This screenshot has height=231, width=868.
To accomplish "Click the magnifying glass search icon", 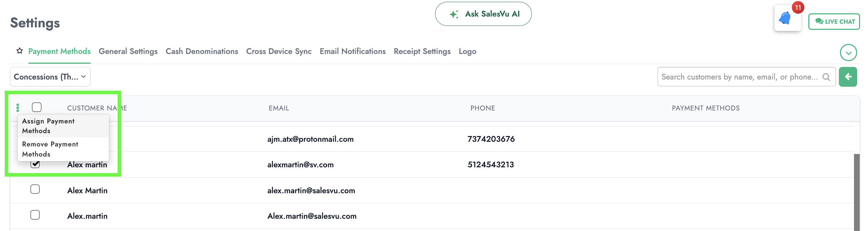I will 826,77.
